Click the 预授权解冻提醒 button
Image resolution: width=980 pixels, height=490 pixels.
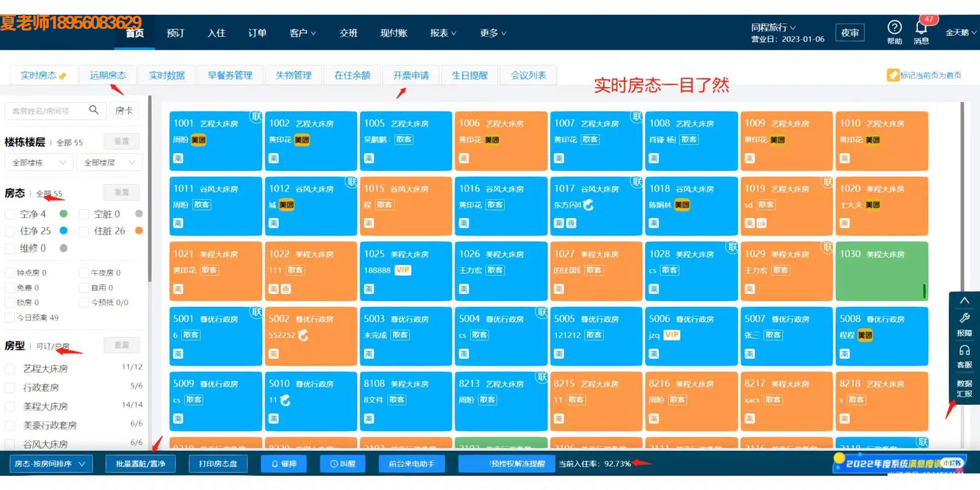point(508,464)
